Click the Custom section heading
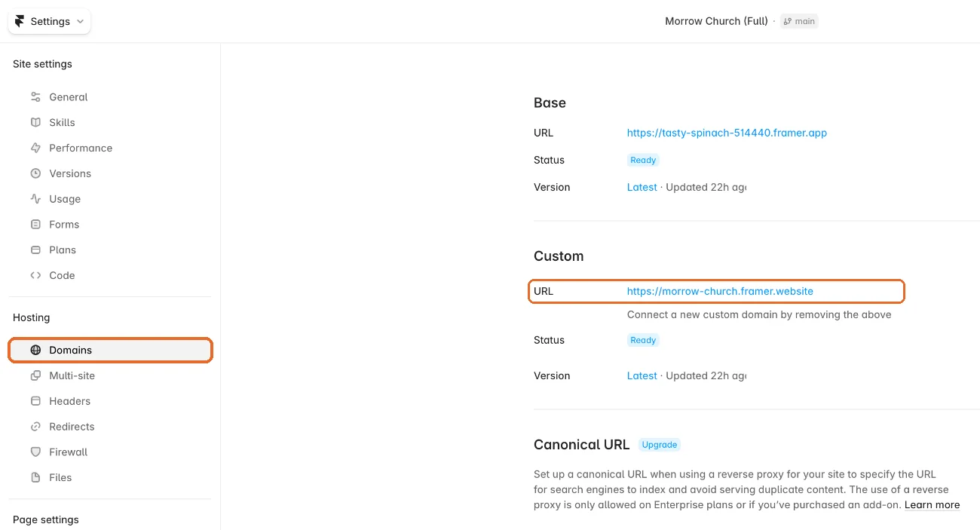The image size is (980, 530). coord(559,256)
